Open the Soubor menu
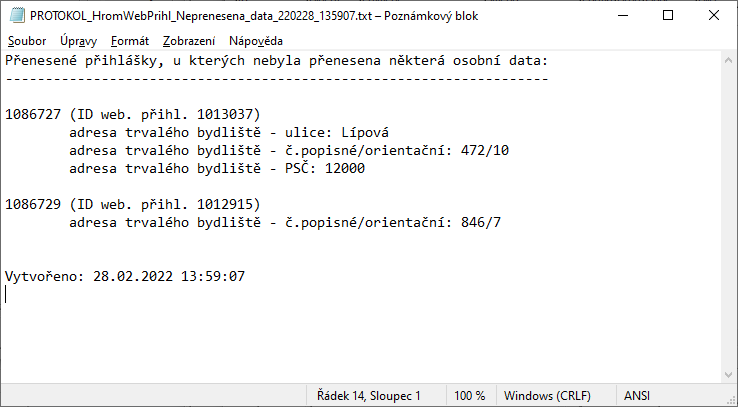 coord(27,41)
